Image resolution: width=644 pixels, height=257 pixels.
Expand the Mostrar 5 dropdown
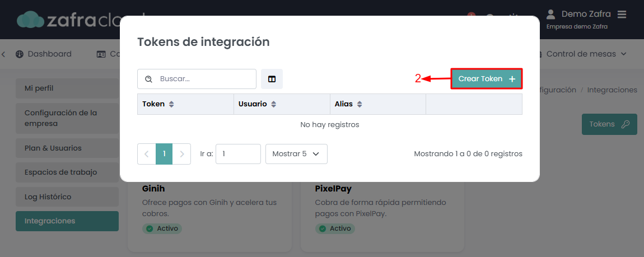(296, 154)
